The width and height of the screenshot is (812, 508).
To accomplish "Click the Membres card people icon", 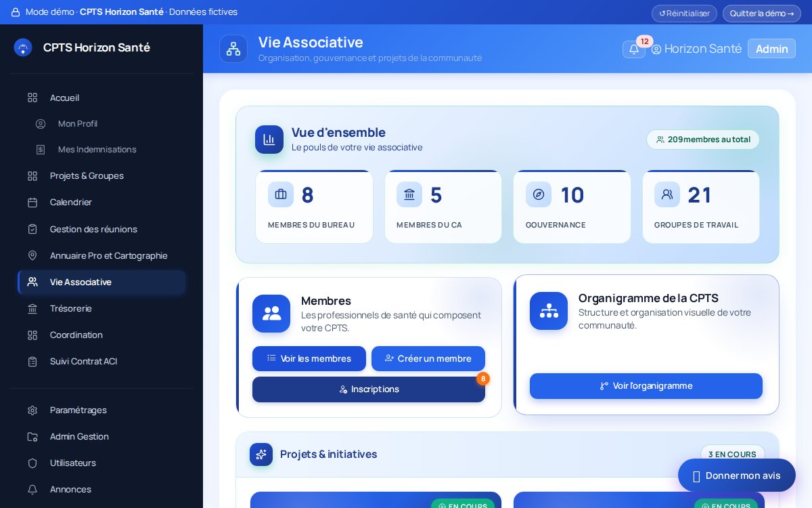I will (x=271, y=314).
